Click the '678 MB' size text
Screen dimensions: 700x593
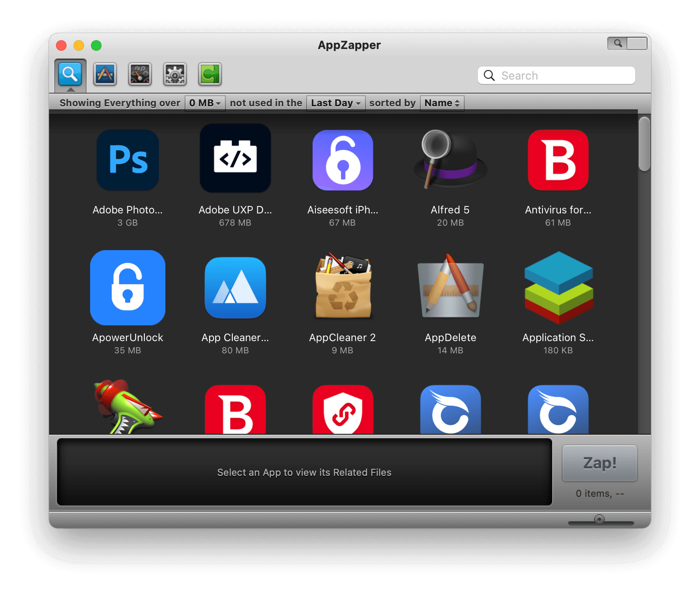click(235, 223)
